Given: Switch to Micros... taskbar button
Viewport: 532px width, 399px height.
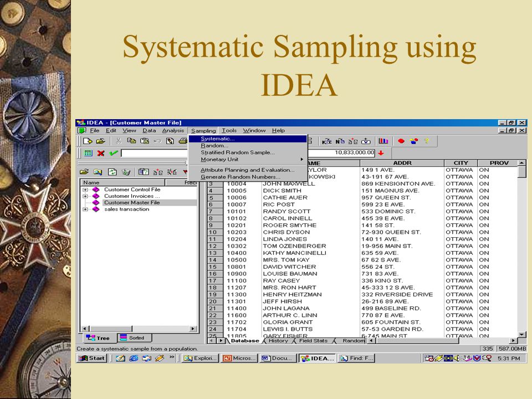Looking at the screenshot, I should 240,359.
